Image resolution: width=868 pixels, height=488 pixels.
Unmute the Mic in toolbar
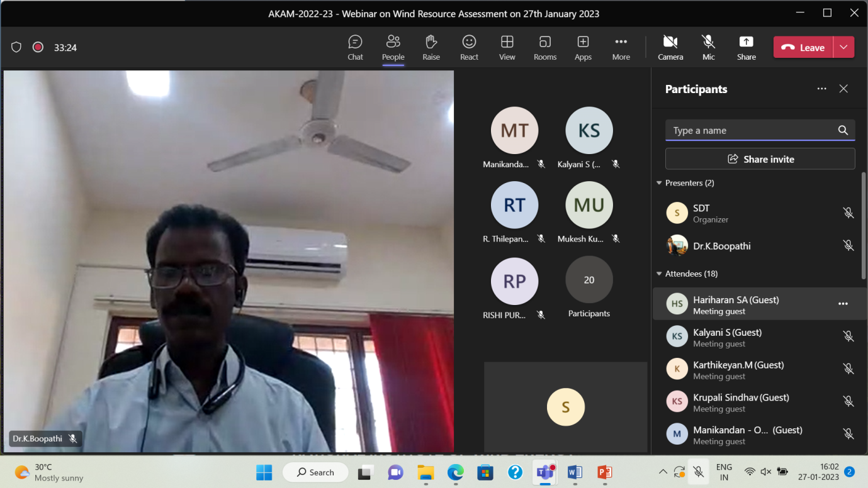coord(708,48)
